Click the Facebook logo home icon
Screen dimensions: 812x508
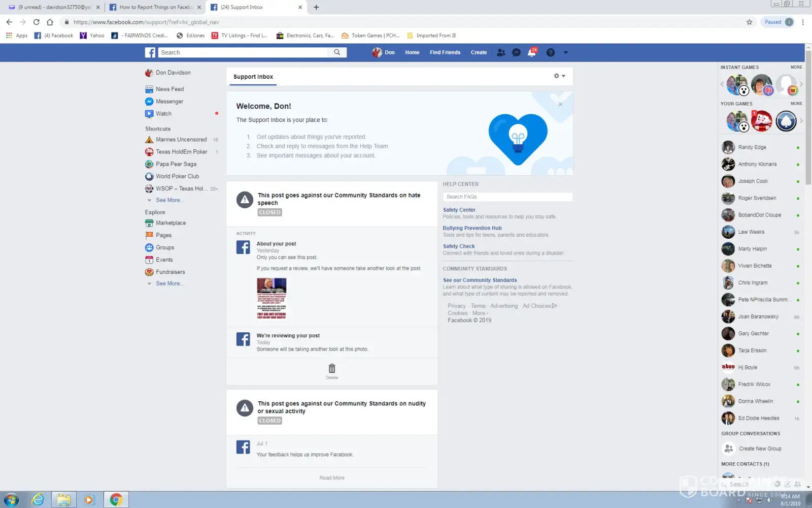(150, 52)
